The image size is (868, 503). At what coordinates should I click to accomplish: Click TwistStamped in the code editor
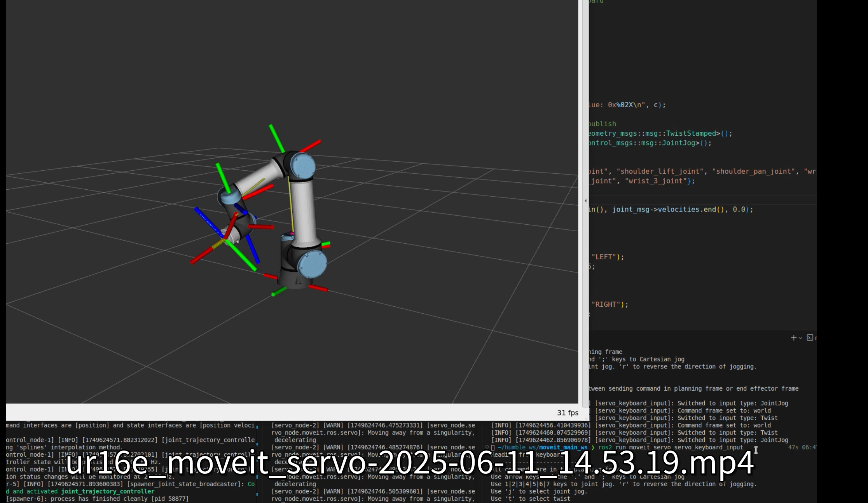[691, 133]
